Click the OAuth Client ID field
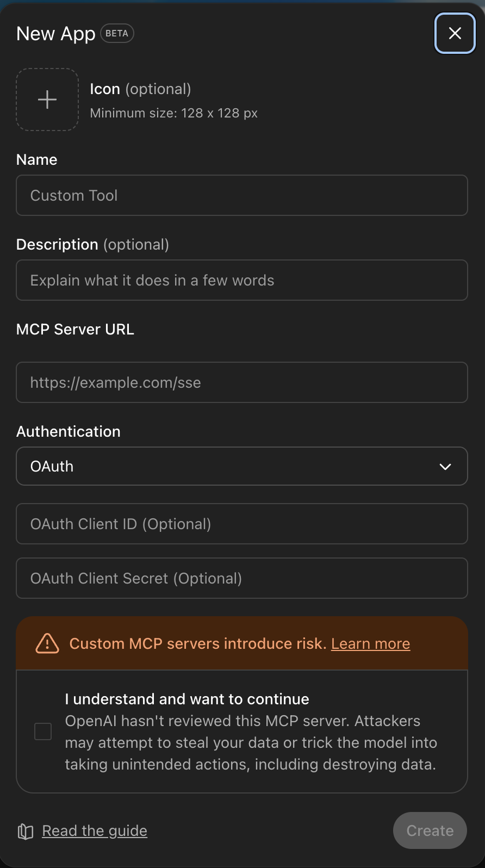The image size is (485, 868). click(241, 524)
